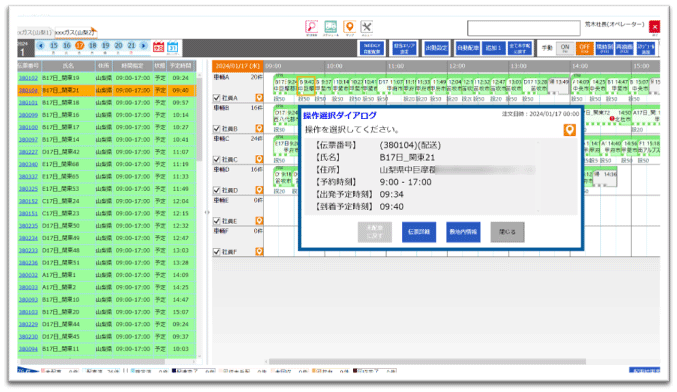Select date 15 in the week strip
677x392 pixels.
pyautogui.click(x=54, y=46)
